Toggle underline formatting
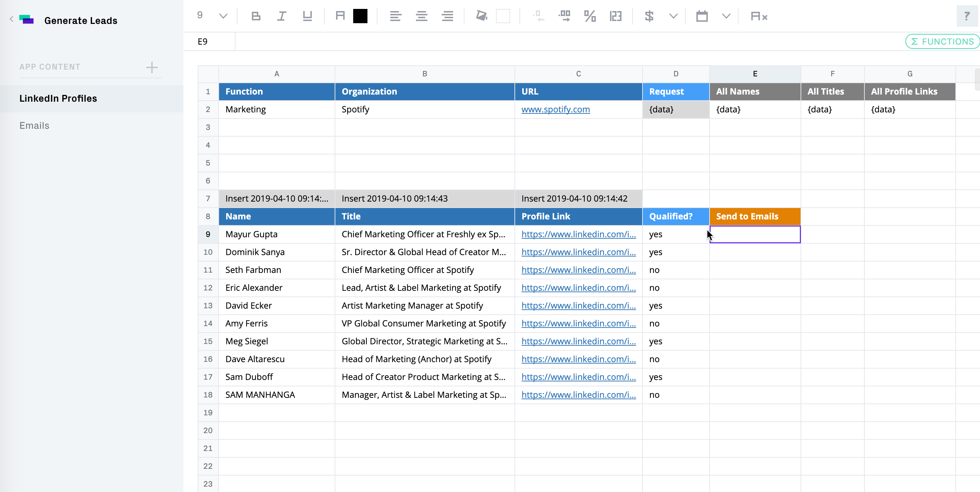Viewport: 980px width, 492px height. (x=307, y=16)
